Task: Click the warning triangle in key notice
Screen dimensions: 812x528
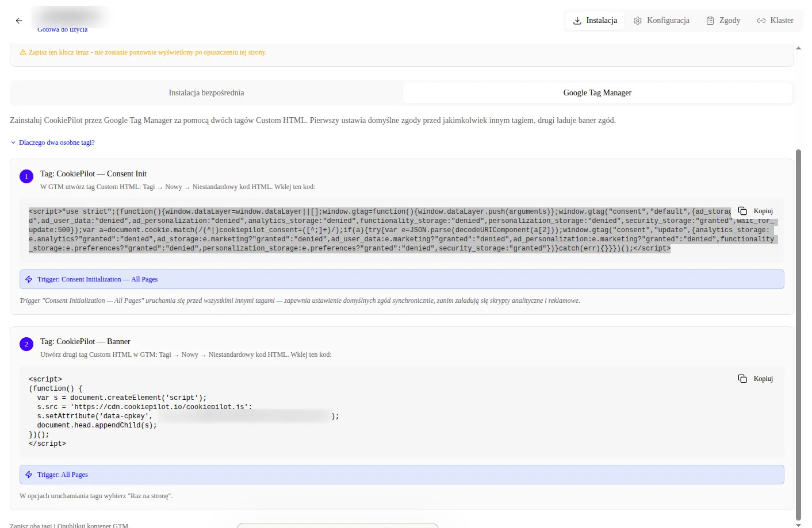Action: coord(23,52)
